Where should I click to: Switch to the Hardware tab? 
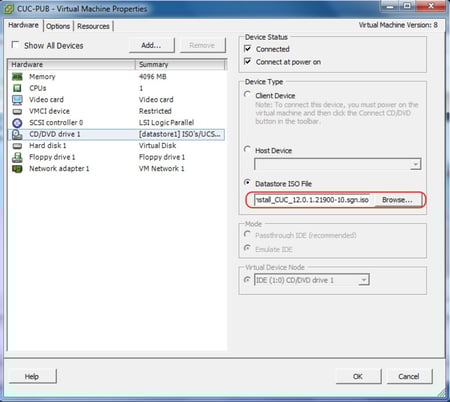click(x=23, y=25)
